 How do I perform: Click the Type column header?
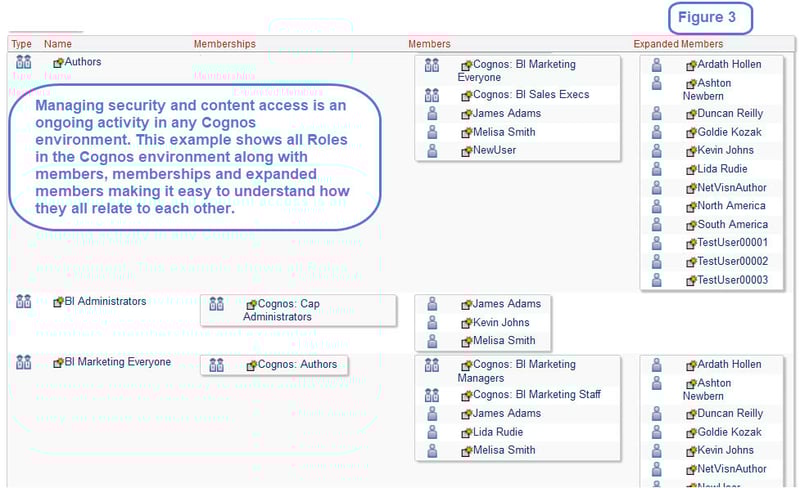pos(21,44)
